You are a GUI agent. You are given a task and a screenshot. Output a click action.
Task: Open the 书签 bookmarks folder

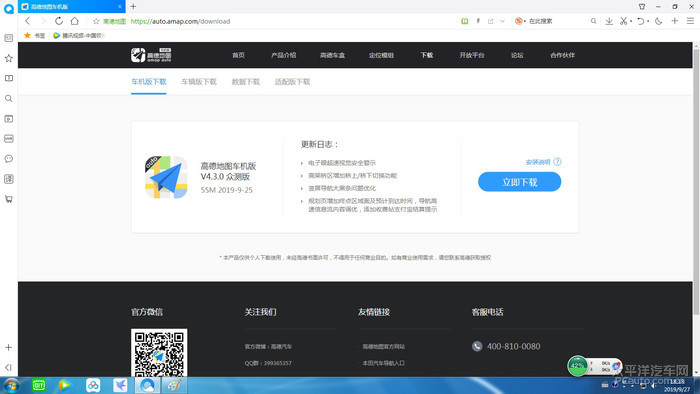tap(35, 35)
